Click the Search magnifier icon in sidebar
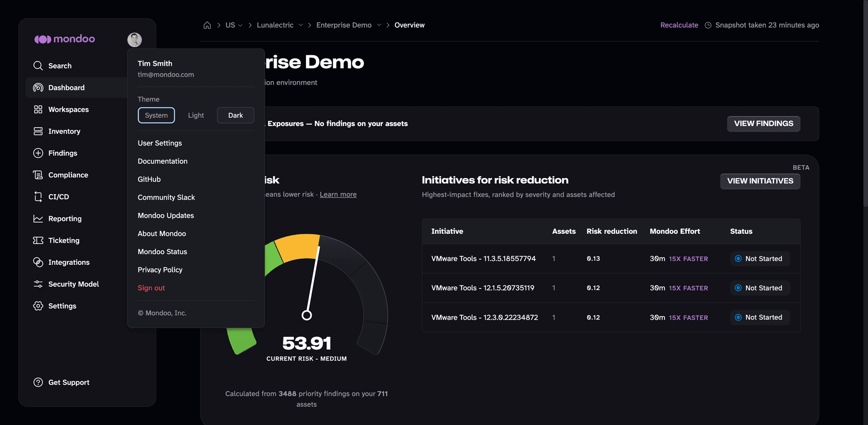The image size is (868, 425). point(38,66)
